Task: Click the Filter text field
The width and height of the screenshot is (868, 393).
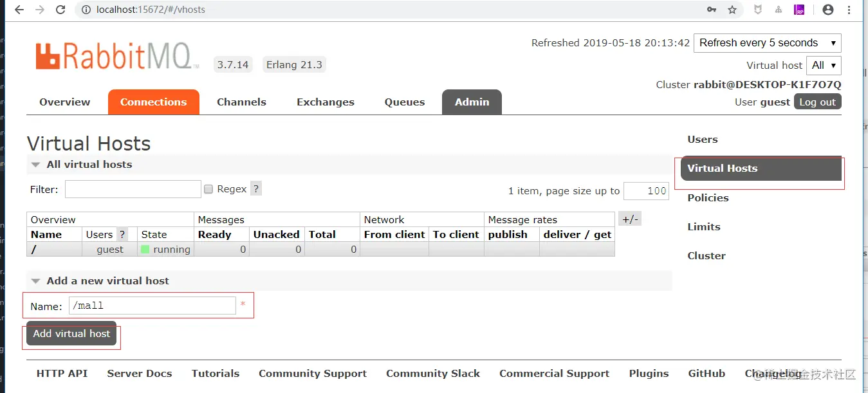Action: (x=133, y=189)
